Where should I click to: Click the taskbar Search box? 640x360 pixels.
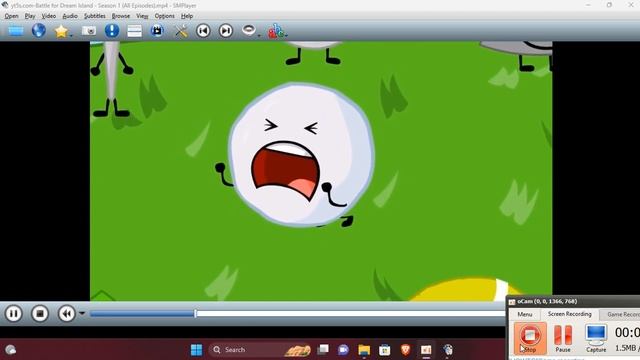click(x=260, y=350)
